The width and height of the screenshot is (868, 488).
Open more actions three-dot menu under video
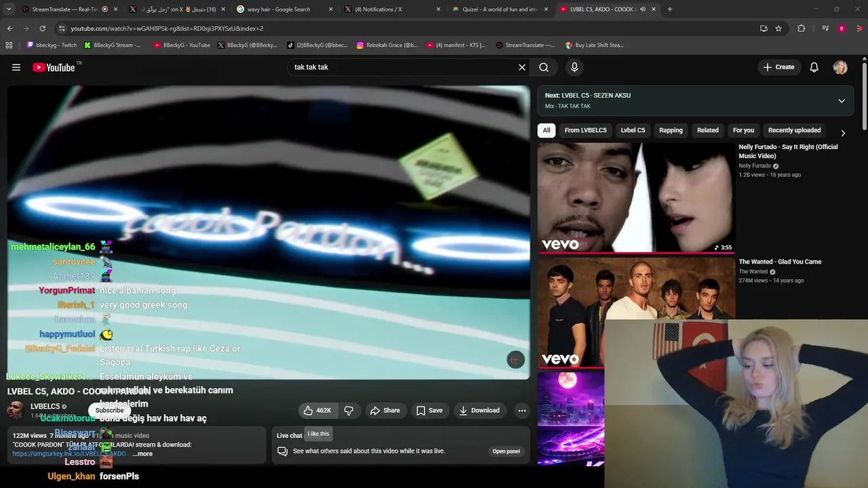(522, 410)
